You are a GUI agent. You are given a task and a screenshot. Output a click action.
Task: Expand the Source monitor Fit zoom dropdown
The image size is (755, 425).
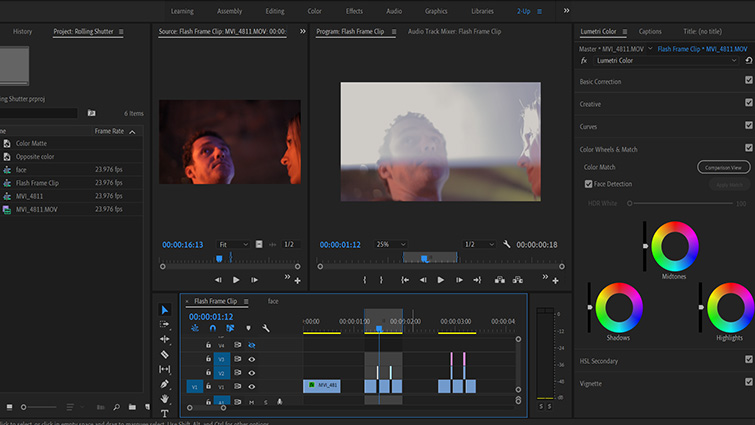pyautogui.click(x=233, y=244)
